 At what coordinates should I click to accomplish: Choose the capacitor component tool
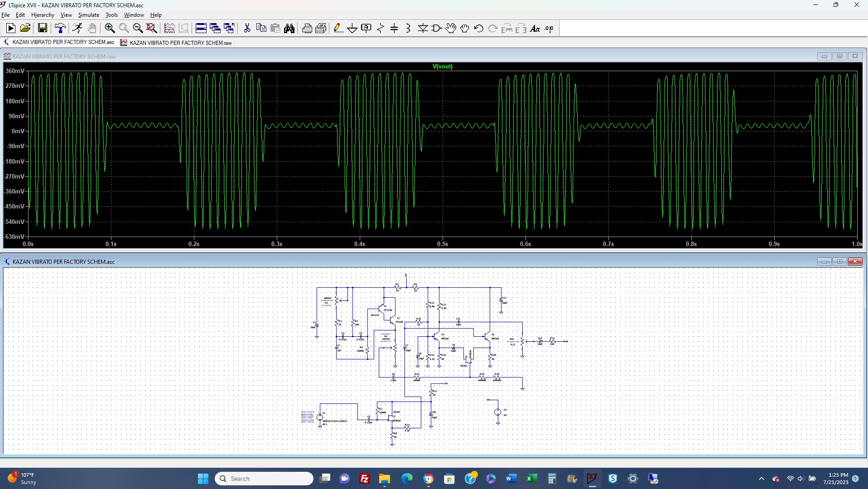click(x=394, y=29)
